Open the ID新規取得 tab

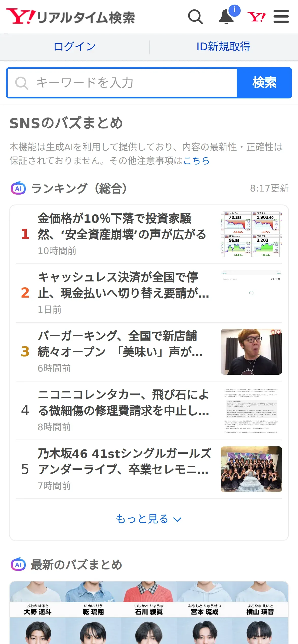pyautogui.click(x=223, y=47)
